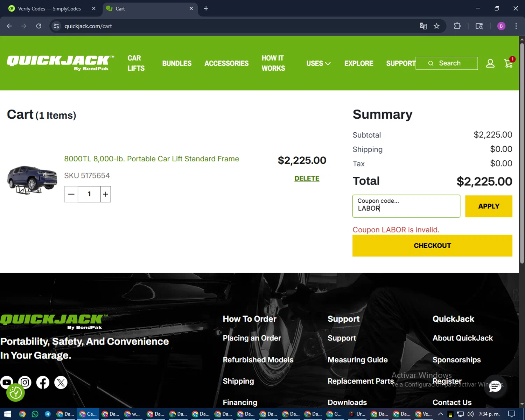Click the minus quantity button
The image size is (525, 420).
click(71, 194)
